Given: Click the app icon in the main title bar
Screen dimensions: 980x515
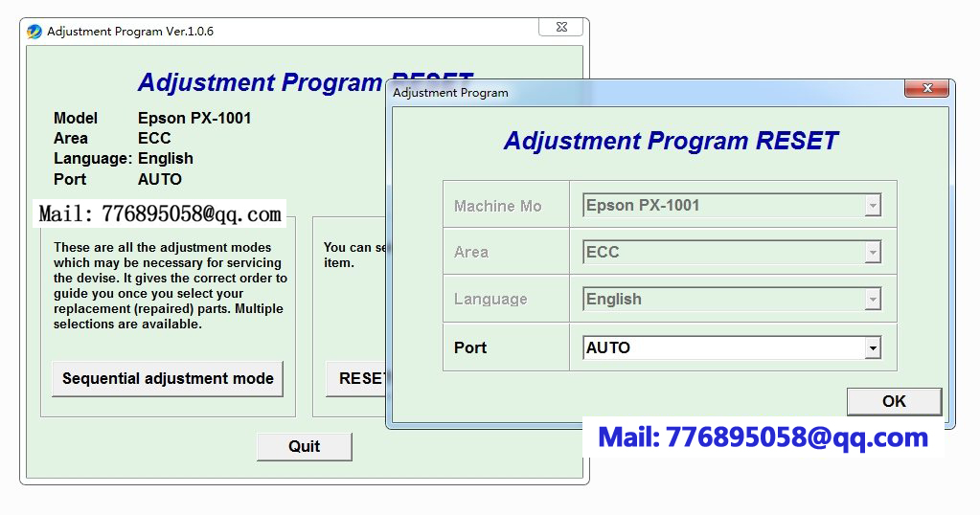Looking at the screenshot, I should click(34, 32).
